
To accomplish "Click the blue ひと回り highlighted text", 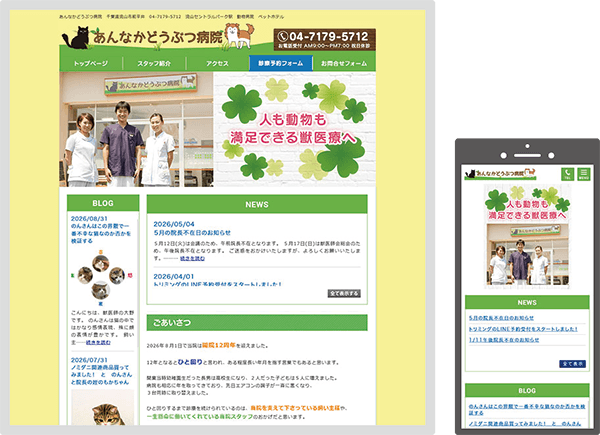I will tap(190, 362).
